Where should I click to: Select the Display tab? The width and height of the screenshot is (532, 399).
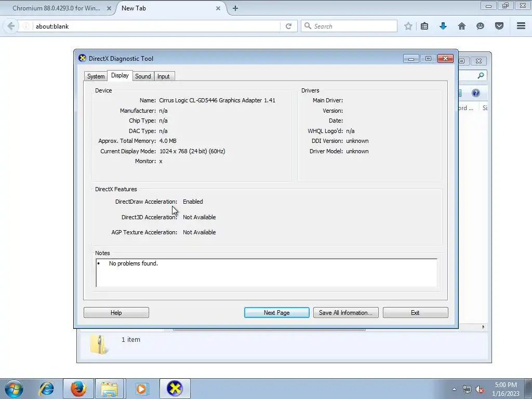coord(120,76)
